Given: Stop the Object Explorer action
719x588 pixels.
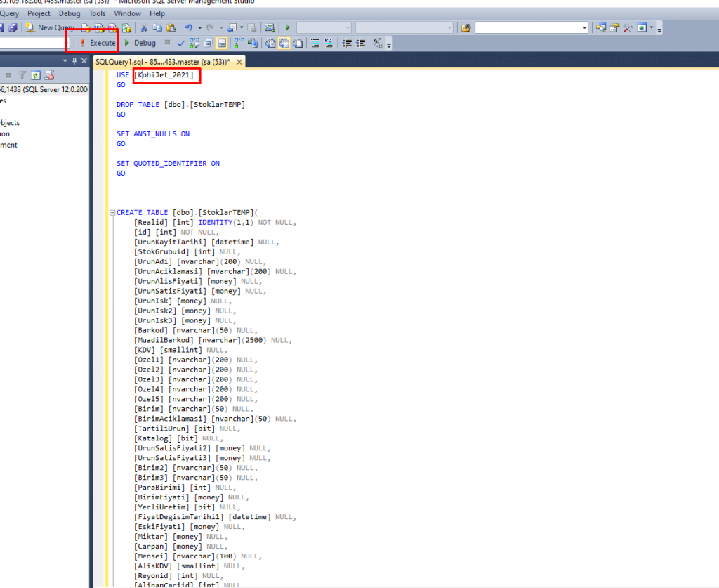Looking at the screenshot, I should (x=8, y=74).
